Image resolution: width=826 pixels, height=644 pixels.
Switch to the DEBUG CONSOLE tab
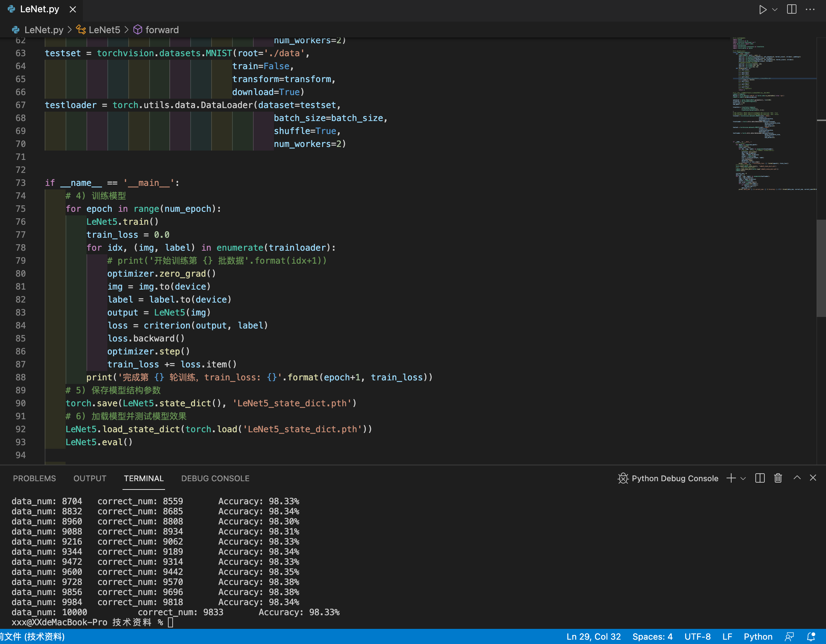215,478
